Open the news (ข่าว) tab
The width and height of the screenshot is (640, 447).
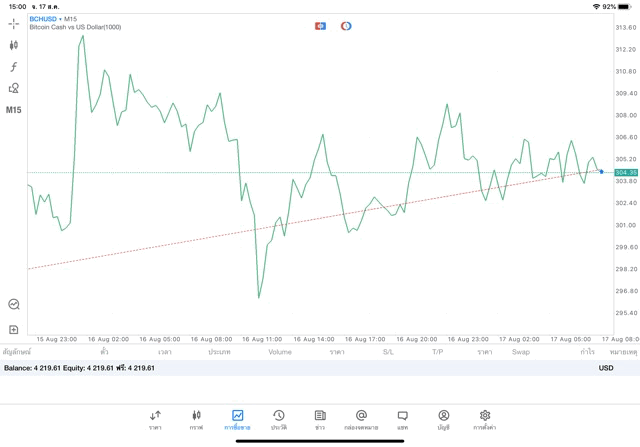(x=320, y=419)
